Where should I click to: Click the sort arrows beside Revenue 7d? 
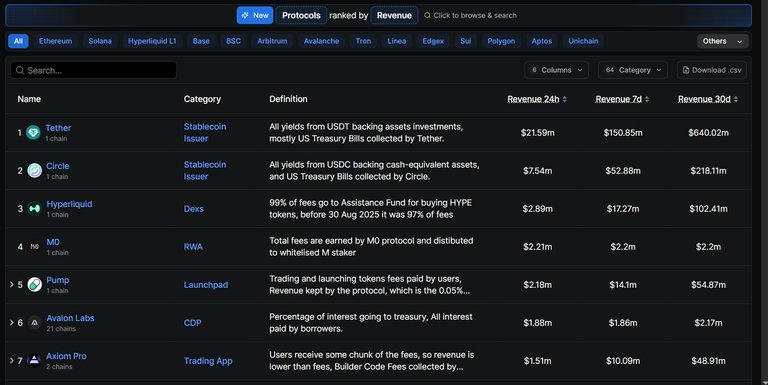pyautogui.click(x=647, y=99)
